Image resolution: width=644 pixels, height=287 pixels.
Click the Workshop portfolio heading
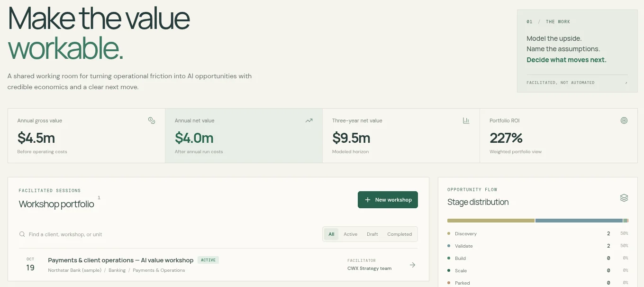[x=56, y=204]
